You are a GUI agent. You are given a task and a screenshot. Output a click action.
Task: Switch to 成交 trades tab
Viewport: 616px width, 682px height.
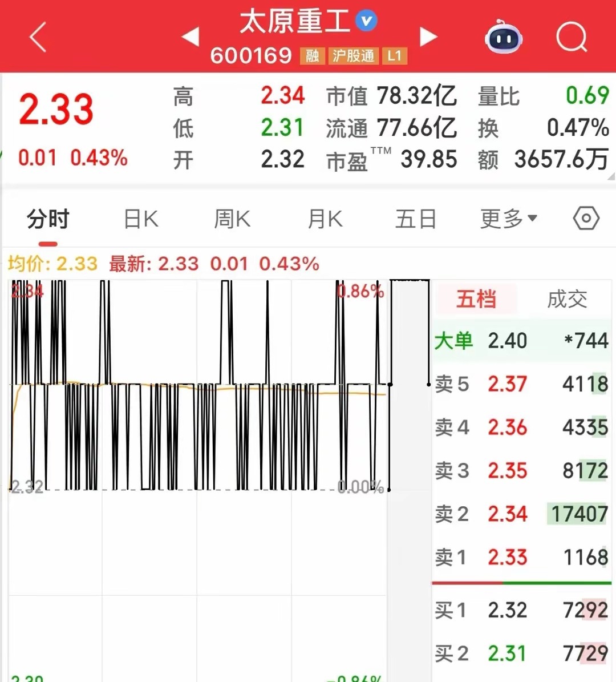[567, 299]
